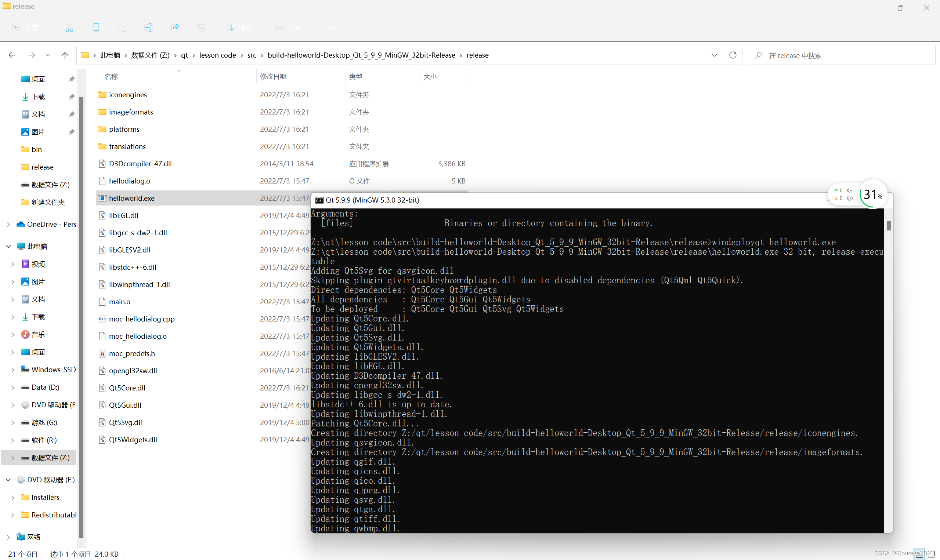Click the console window scrollbar thumb
This screenshot has height=560, width=940.
click(888, 226)
